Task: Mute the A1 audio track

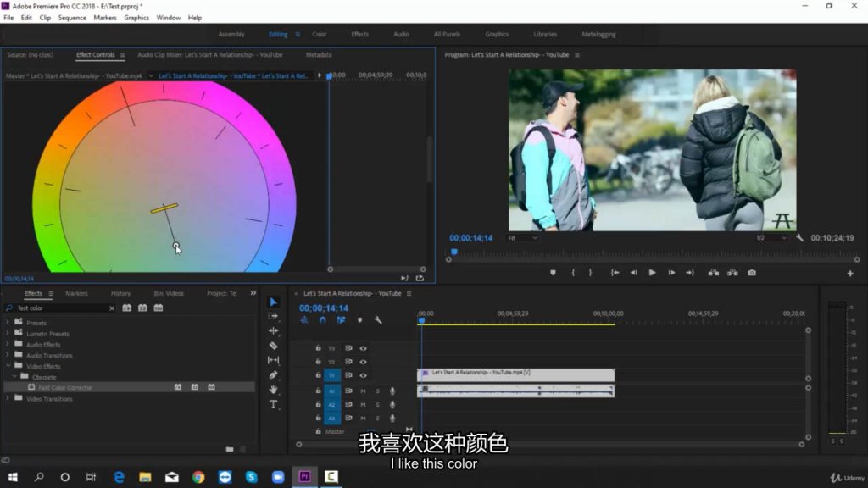Action: (363, 391)
